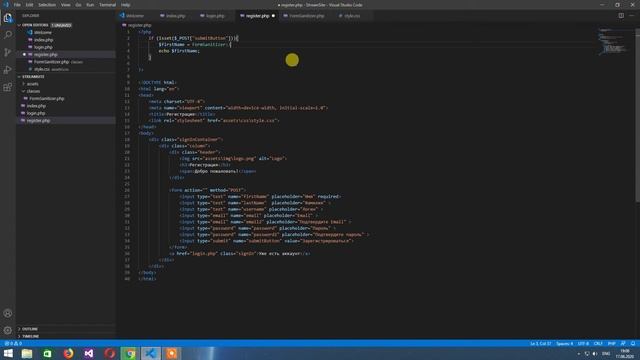640x360 pixels.
Task: Open the Source Control view
Action: 8,52
